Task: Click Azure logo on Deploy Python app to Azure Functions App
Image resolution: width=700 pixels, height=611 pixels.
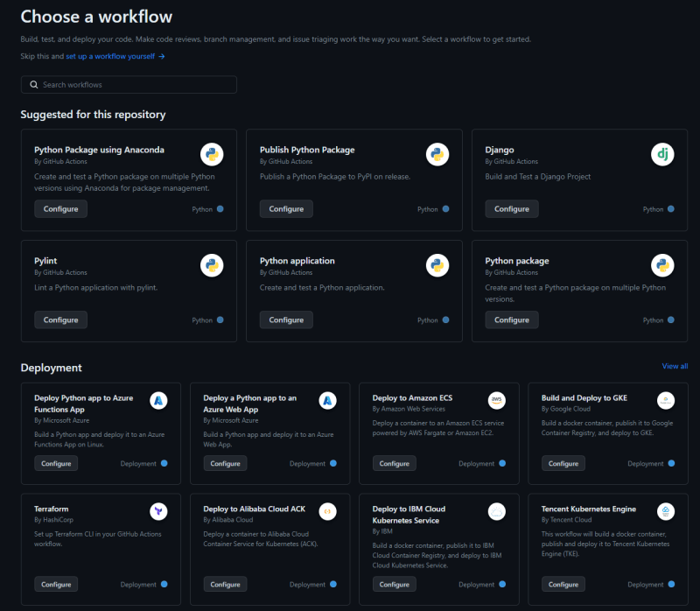Action: [x=158, y=401]
